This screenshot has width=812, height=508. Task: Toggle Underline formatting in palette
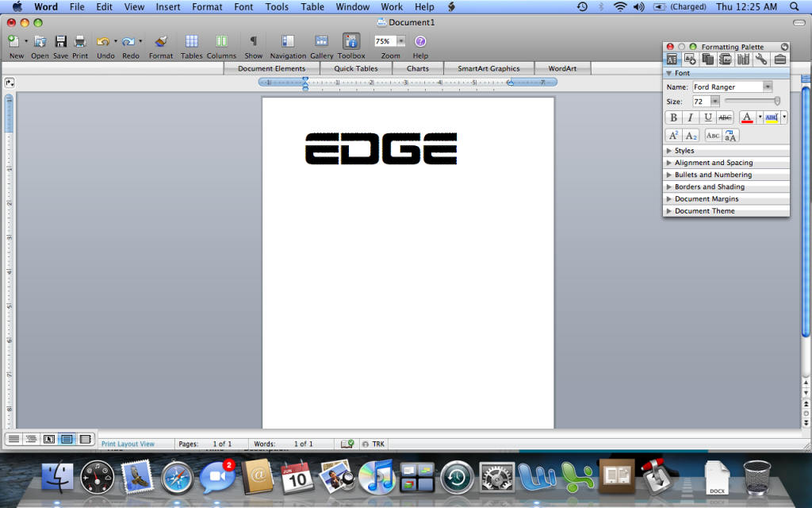708,117
